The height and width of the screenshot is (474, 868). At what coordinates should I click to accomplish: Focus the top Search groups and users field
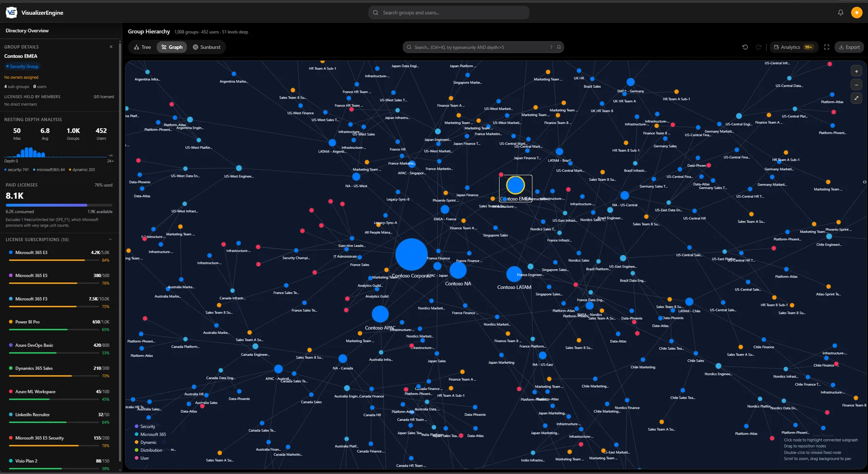point(449,13)
